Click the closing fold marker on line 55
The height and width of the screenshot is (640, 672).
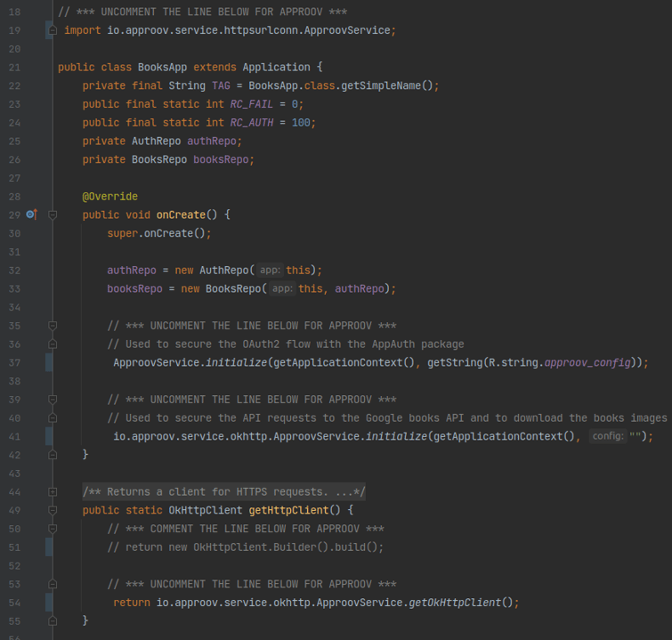tap(53, 620)
